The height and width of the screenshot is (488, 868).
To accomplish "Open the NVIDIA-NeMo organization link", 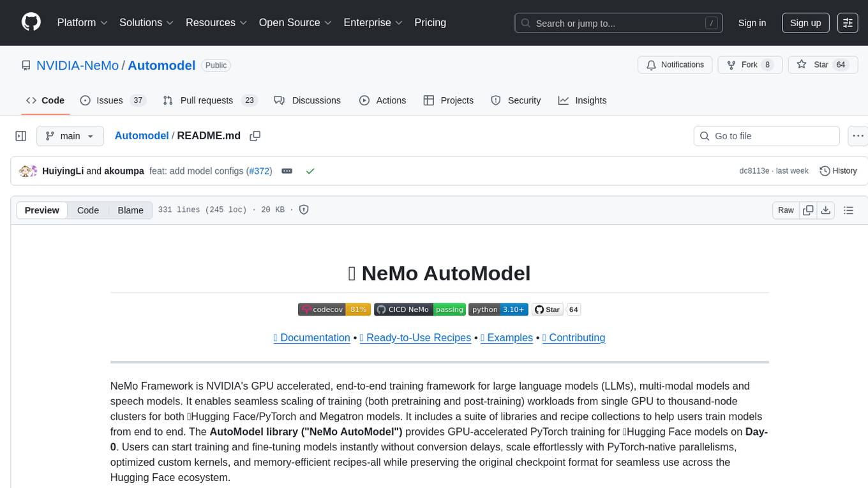I will 77,65.
